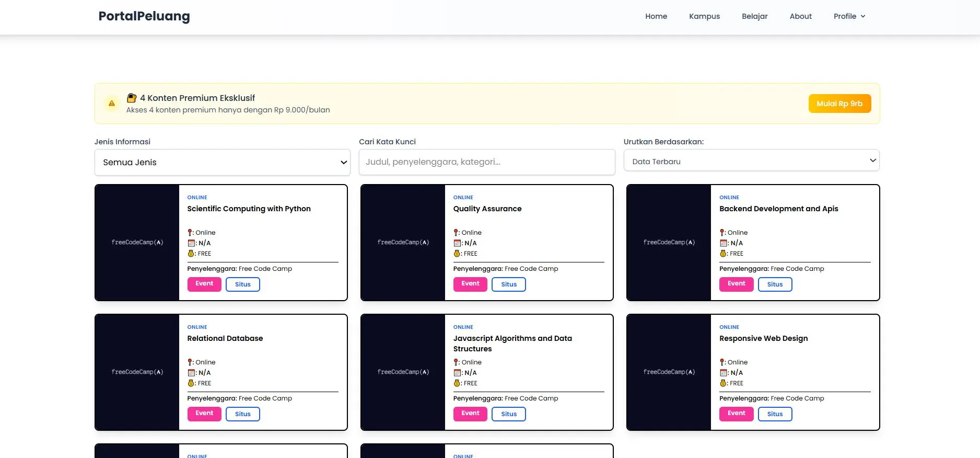Click location pin icon on Backend Development card
Viewport: 980px width, 458px height.
coord(722,233)
